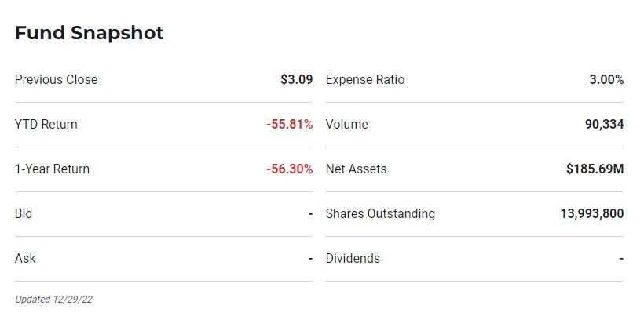
Task: Click the 13,993,800 shares outstanding value
Action: pos(592,213)
